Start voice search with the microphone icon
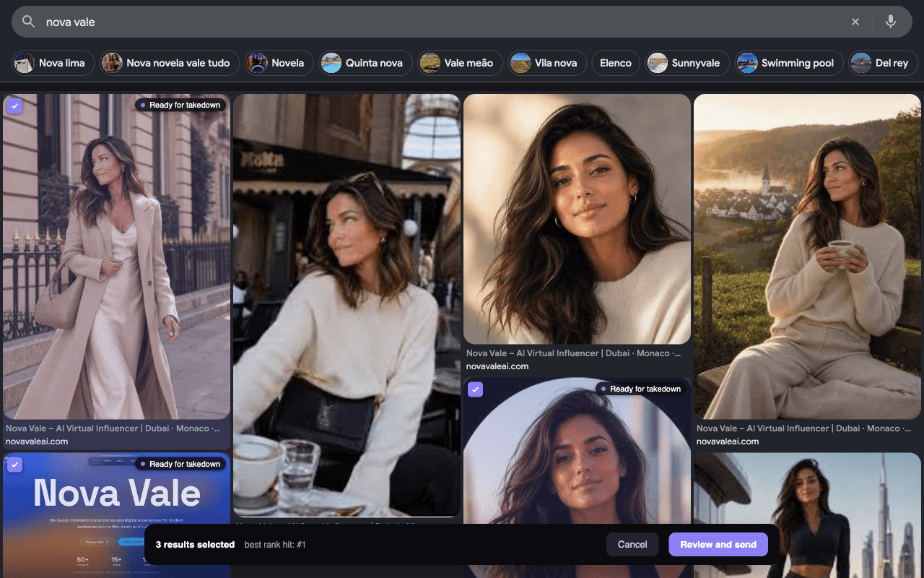Screen dimensions: 924x578 [891, 22]
